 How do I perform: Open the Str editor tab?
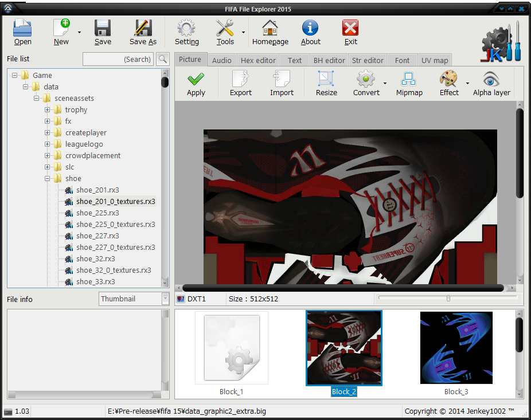368,60
